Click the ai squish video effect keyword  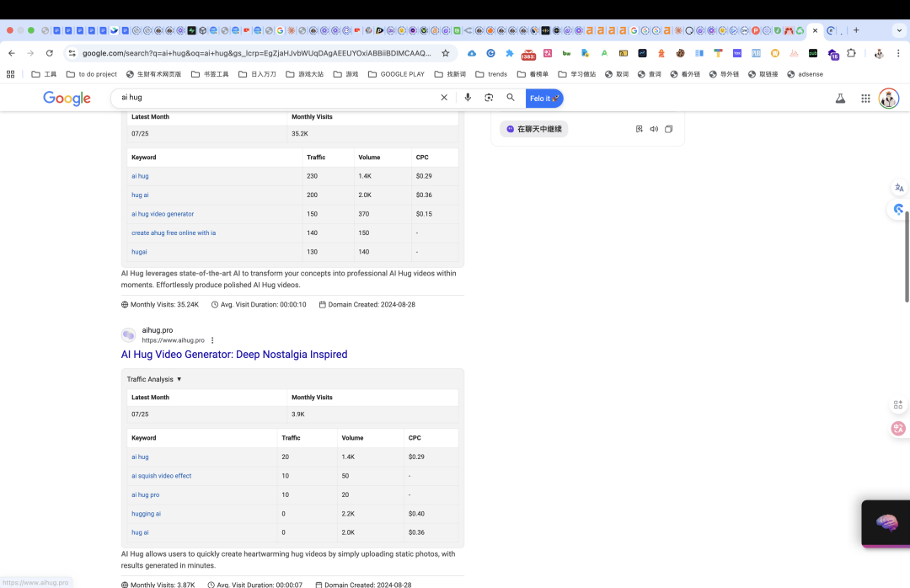[x=161, y=475]
